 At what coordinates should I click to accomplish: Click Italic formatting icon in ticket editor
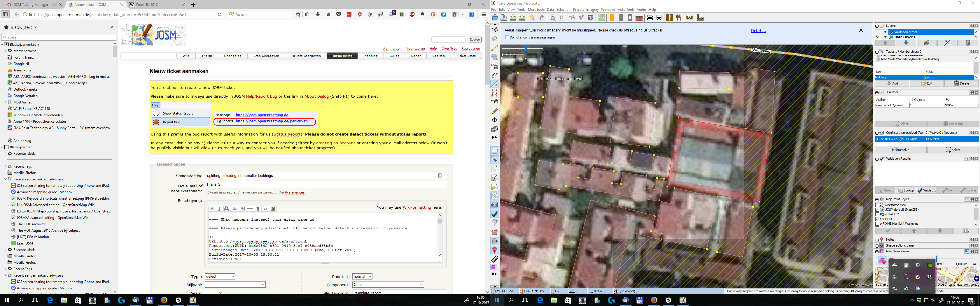(219, 208)
